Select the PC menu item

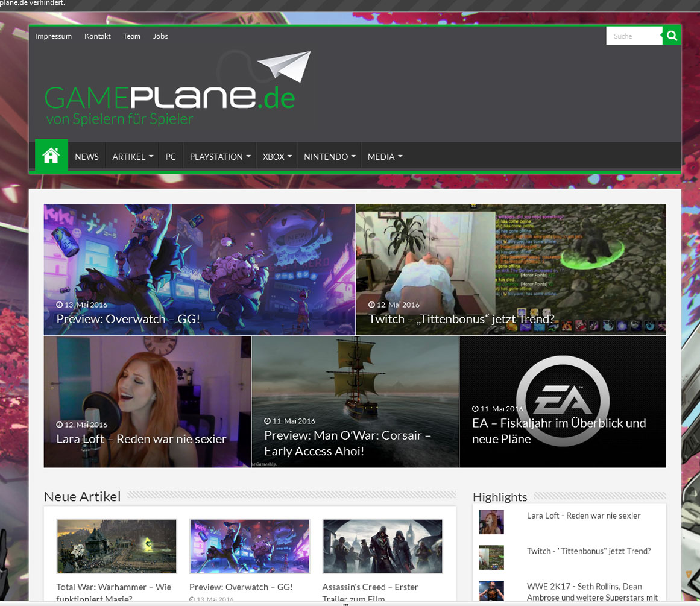pos(171,157)
